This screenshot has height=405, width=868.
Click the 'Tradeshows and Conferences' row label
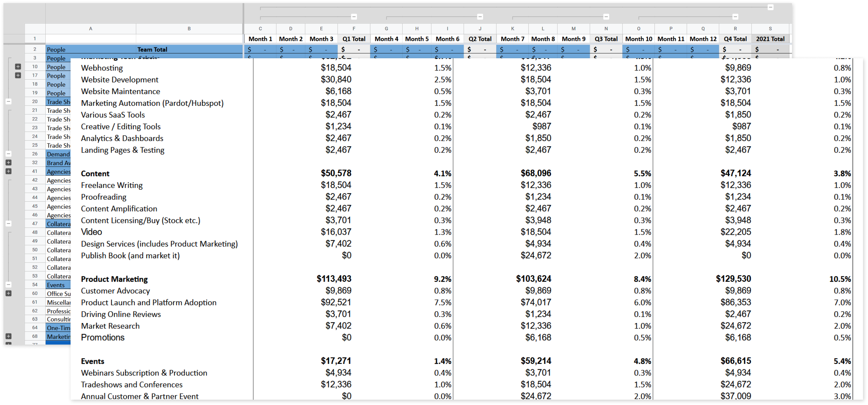[x=131, y=385]
